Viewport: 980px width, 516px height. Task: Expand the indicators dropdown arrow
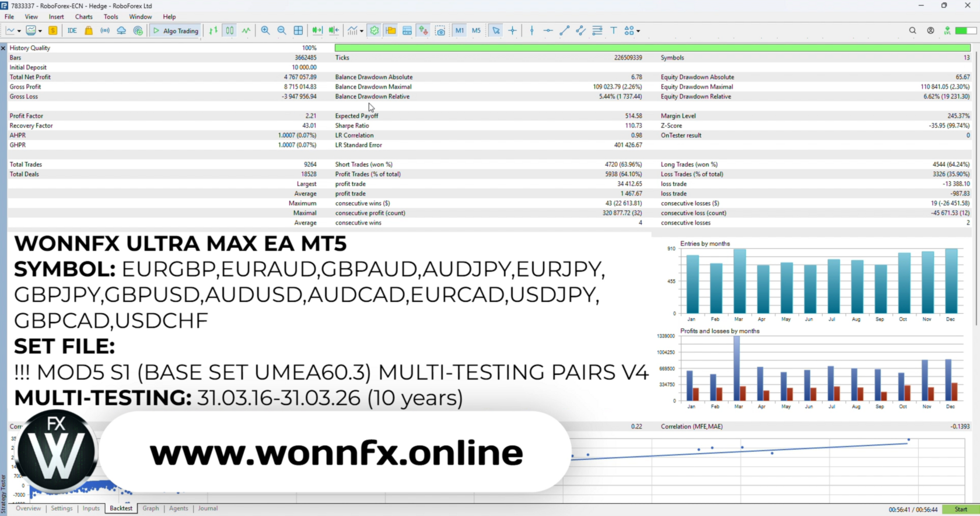click(362, 31)
